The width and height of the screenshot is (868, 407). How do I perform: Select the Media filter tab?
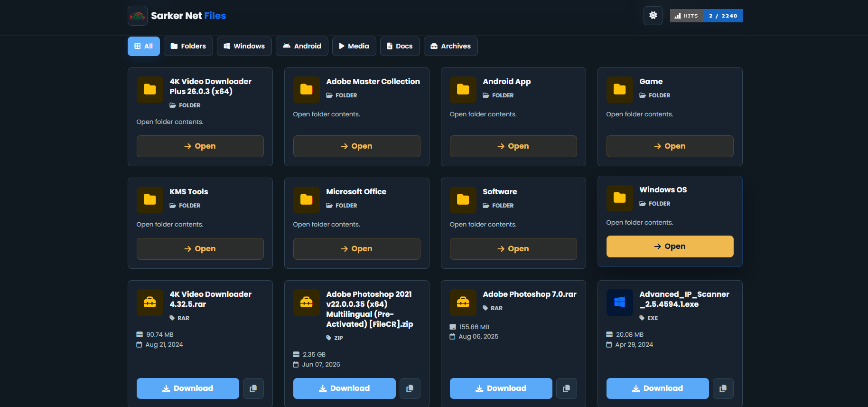pyautogui.click(x=354, y=46)
